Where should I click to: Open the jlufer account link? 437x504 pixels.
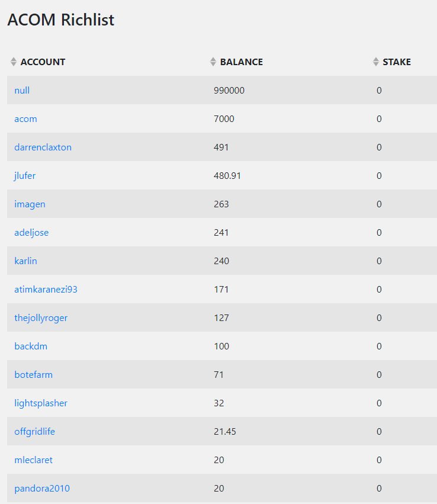(x=25, y=176)
